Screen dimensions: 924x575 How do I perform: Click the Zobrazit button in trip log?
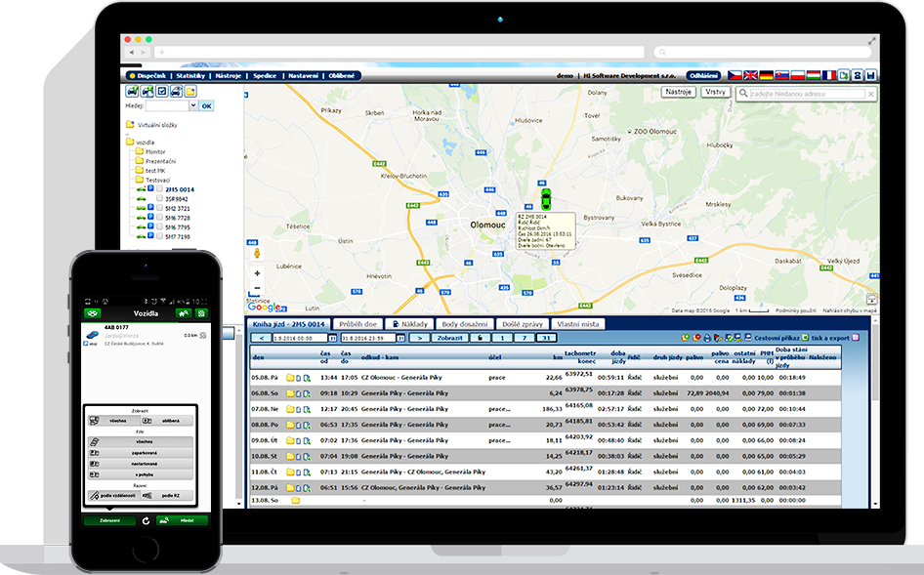(x=448, y=338)
